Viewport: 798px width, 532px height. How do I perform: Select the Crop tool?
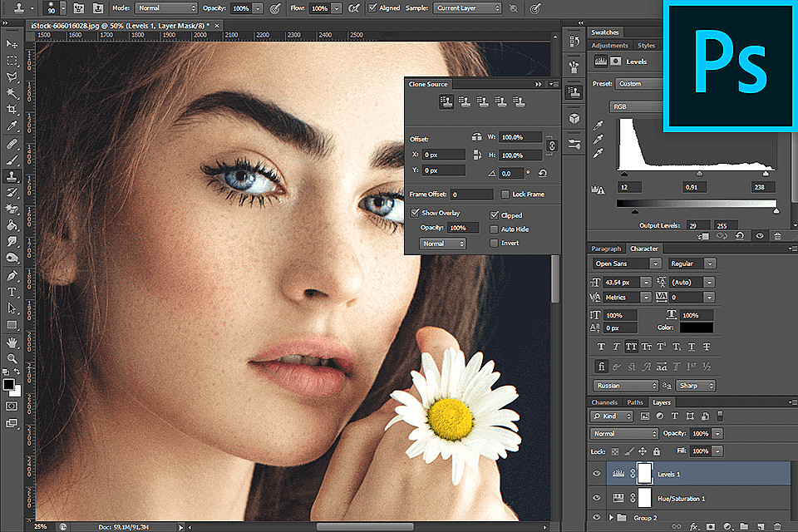[x=12, y=109]
